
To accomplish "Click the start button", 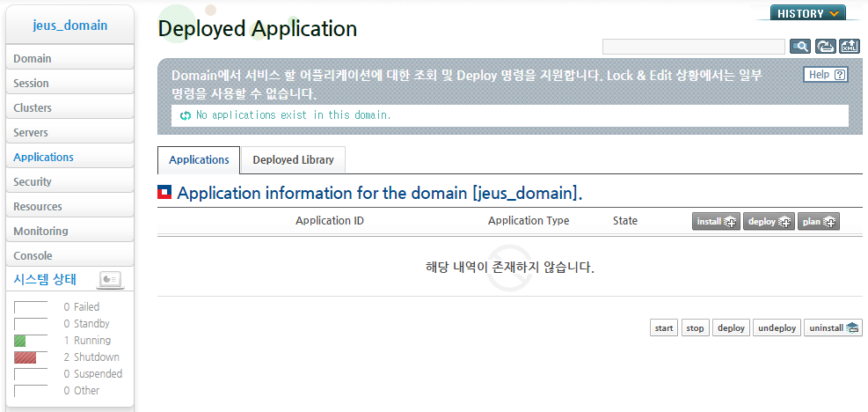I will [x=664, y=327].
